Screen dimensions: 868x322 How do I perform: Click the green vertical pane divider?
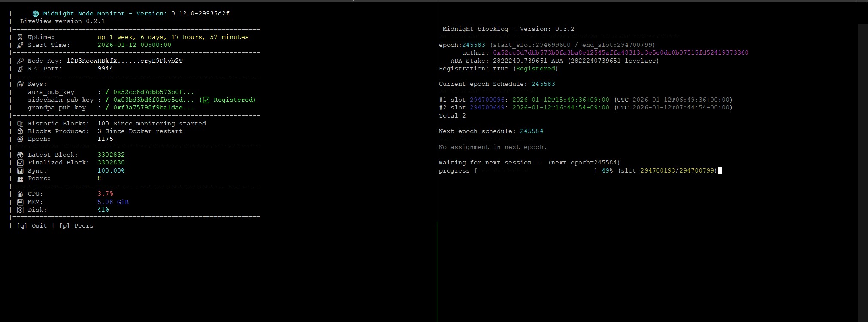pos(437,172)
